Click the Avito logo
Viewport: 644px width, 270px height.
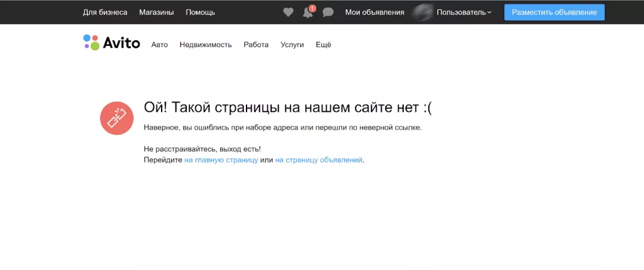coord(111,43)
